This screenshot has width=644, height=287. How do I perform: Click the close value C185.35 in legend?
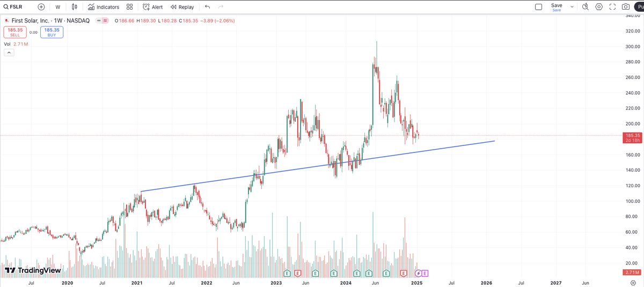coord(187,20)
